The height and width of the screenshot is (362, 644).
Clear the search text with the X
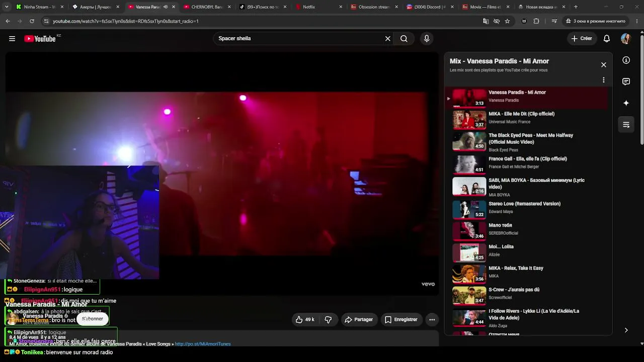coord(388,39)
